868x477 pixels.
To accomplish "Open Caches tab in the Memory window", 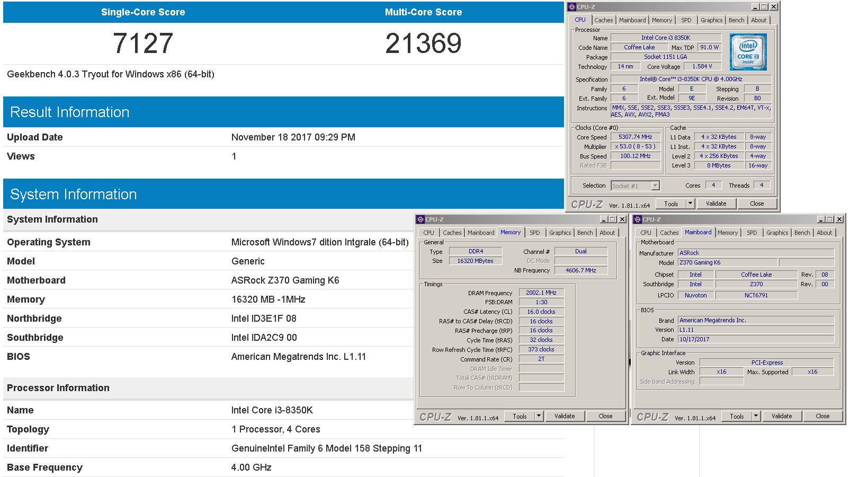I will coord(452,233).
